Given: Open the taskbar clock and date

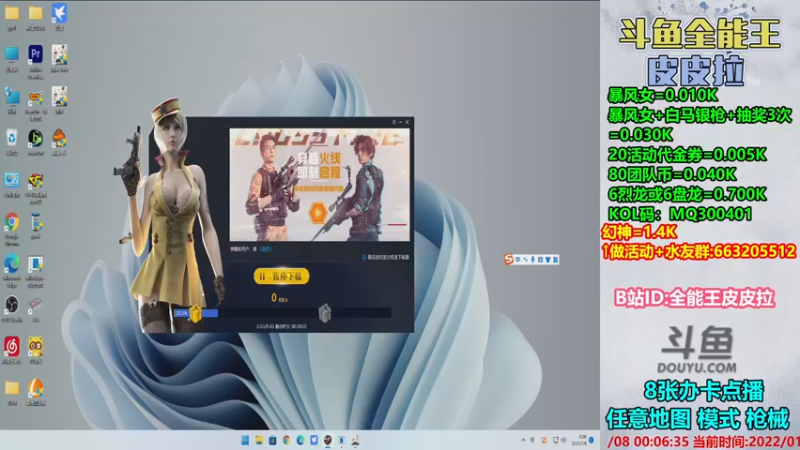Looking at the screenshot, I should [581, 440].
